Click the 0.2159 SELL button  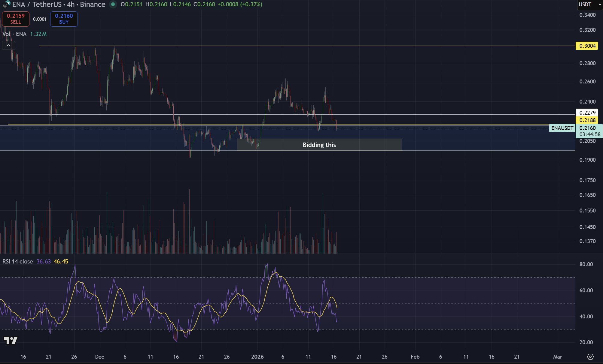16,19
